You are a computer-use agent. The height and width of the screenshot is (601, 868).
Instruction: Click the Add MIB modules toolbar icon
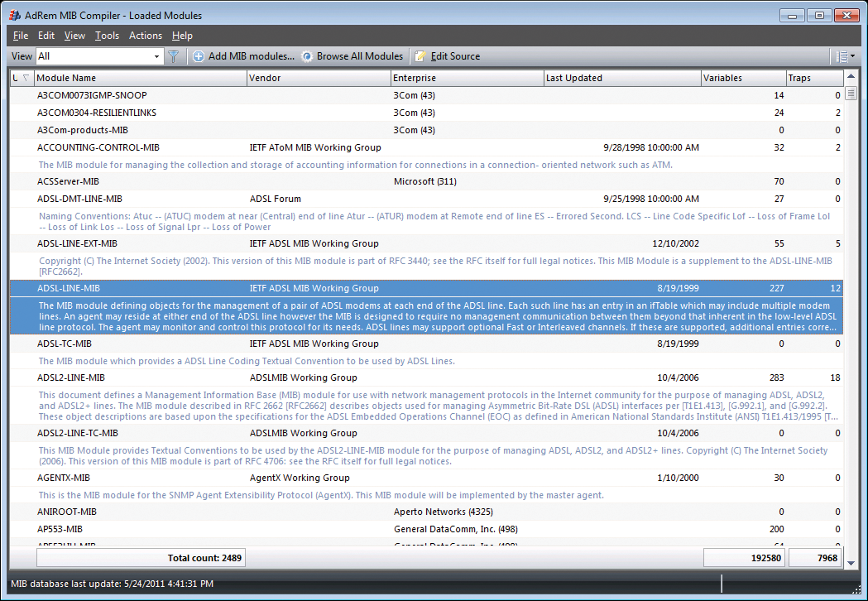[199, 56]
